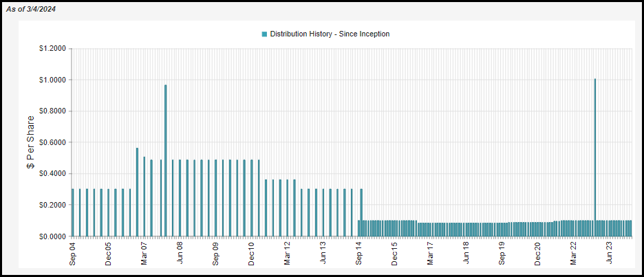Click the Jun 08 axis label

click(180, 254)
